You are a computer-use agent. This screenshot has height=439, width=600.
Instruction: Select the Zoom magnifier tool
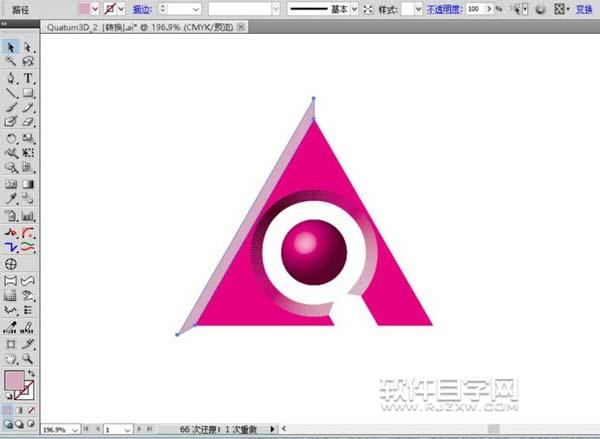pyautogui.click(x=28, y=359)
